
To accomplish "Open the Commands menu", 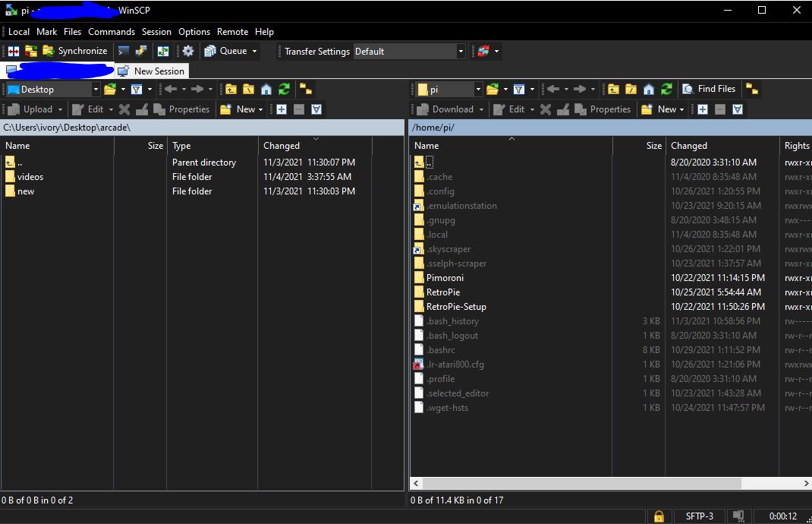I will tap(112, 32).
